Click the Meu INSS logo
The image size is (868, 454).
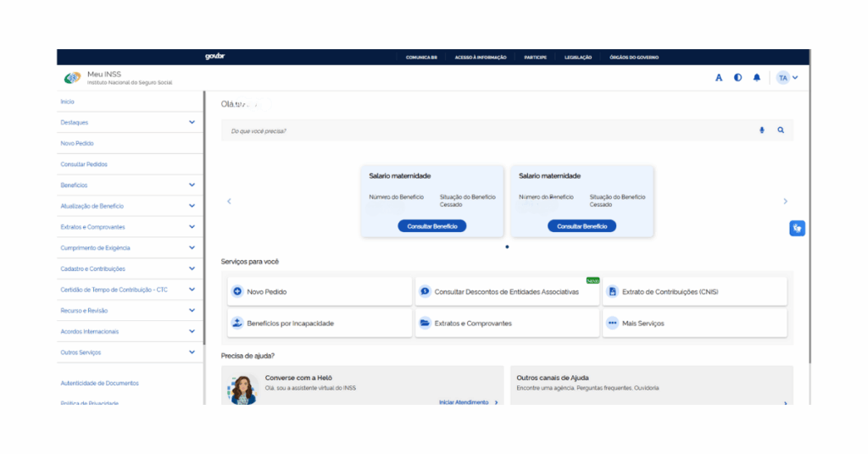[73, 78]
